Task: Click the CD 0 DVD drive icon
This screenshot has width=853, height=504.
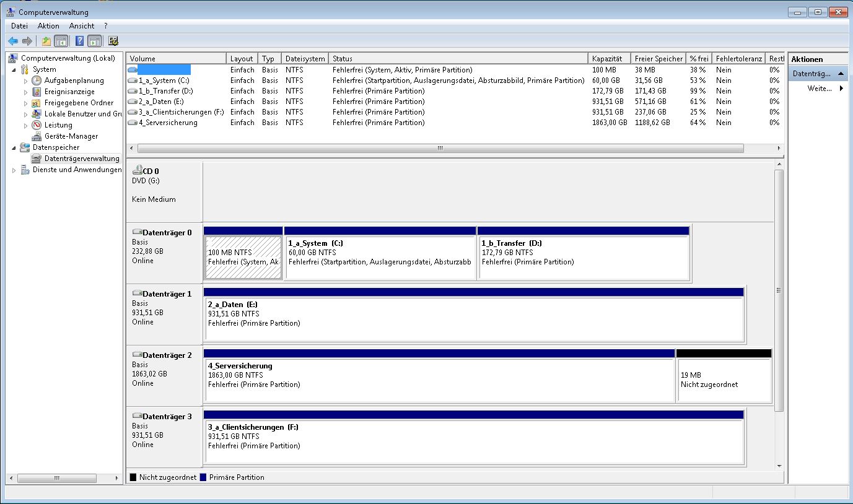Action: click(x=137, y=170)
